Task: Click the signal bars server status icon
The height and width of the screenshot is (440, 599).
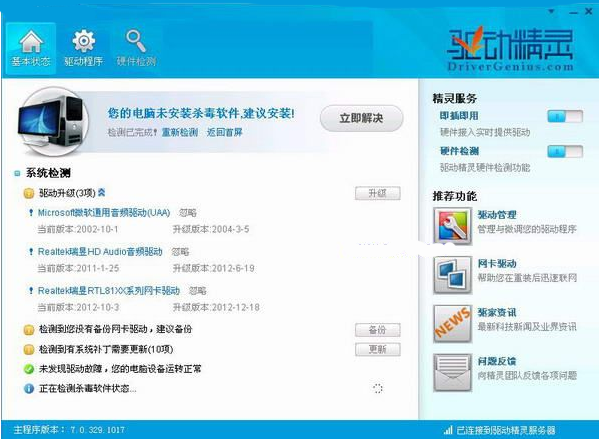Action: click(x=448, y=430)
